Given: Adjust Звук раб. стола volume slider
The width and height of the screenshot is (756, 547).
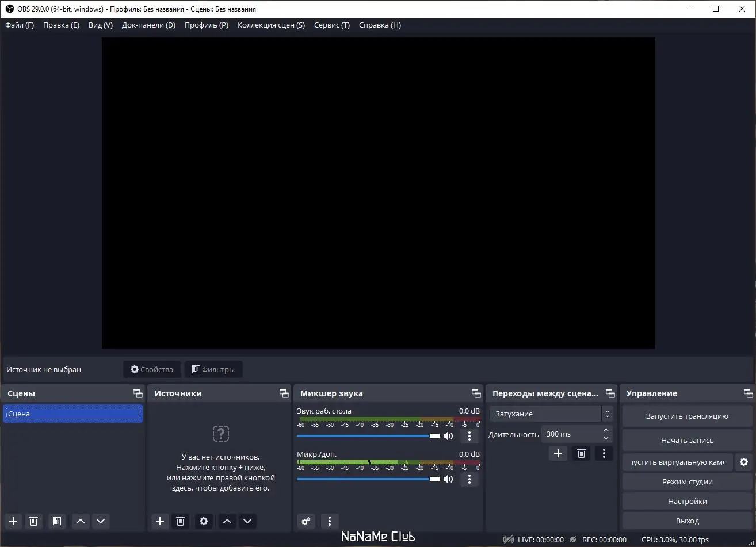Looking at the screenshot, I should 368,436.
